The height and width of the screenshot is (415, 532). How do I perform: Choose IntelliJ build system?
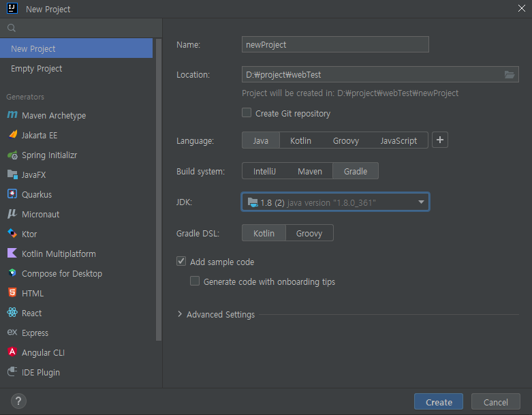265,171
